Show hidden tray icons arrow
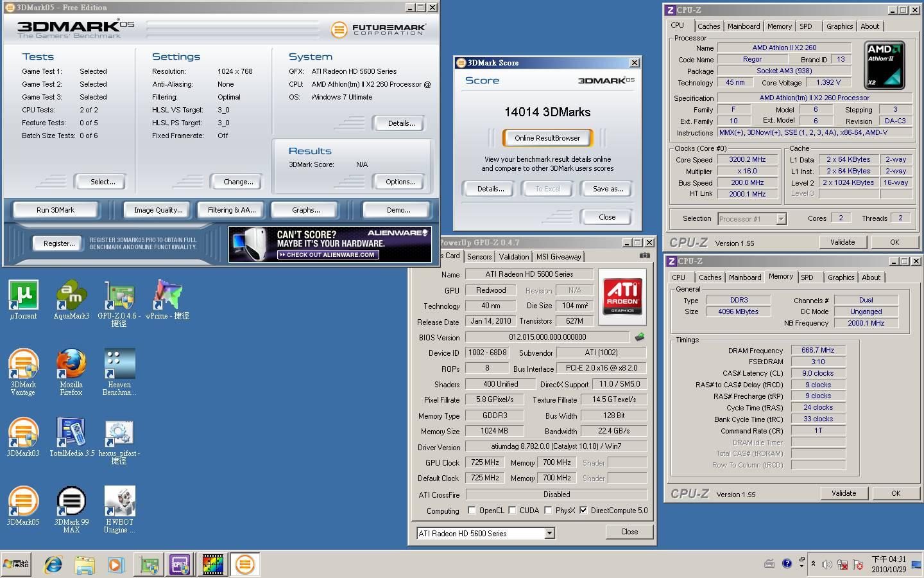Screen dimensions: 924x578 point(814,564)
